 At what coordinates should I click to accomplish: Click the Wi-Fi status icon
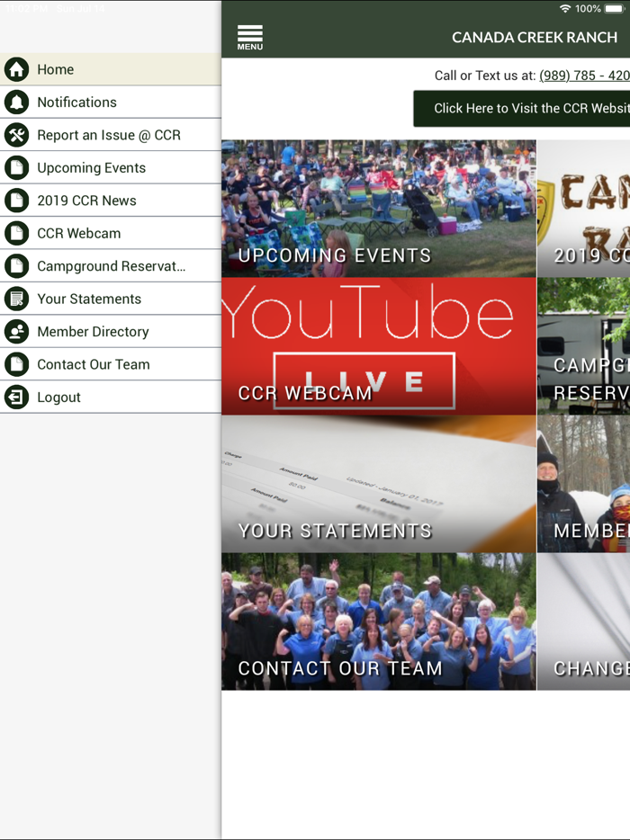point(564,9)
